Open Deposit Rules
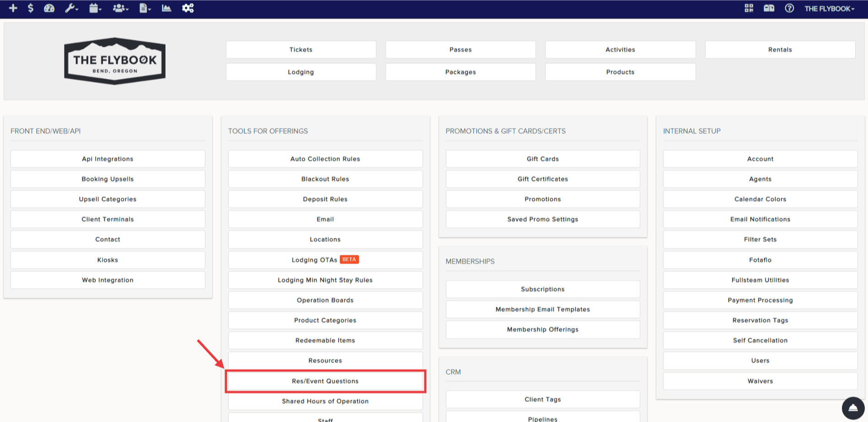Screen dimensions: 868x422 [x=325, y=199]
